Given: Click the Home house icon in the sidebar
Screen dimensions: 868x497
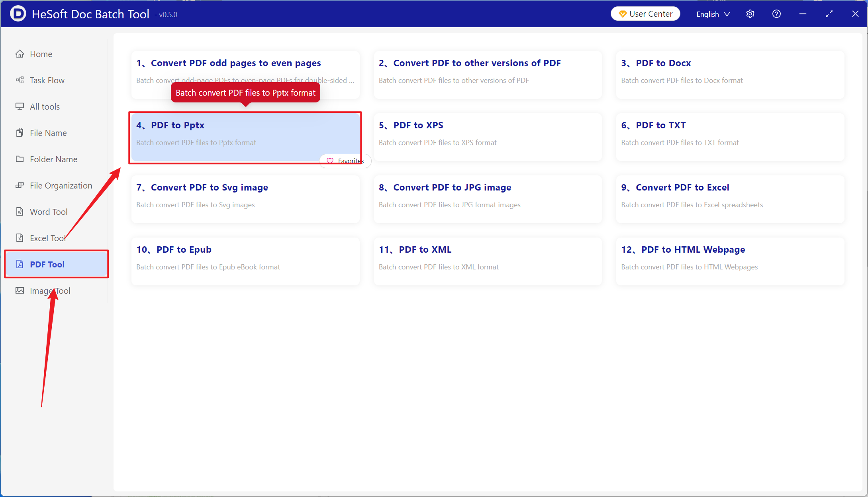Looking at the screenshot, I should [x=20, y=54].
